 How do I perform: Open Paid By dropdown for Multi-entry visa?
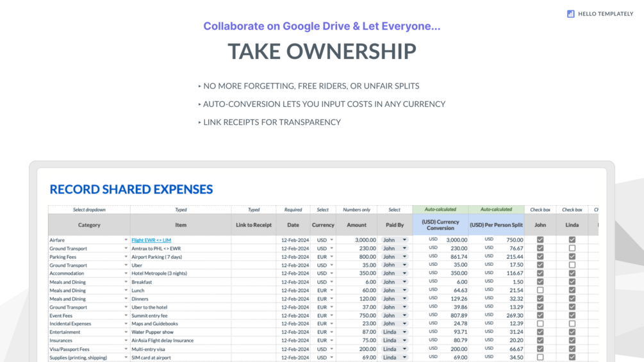pos(404,349)
